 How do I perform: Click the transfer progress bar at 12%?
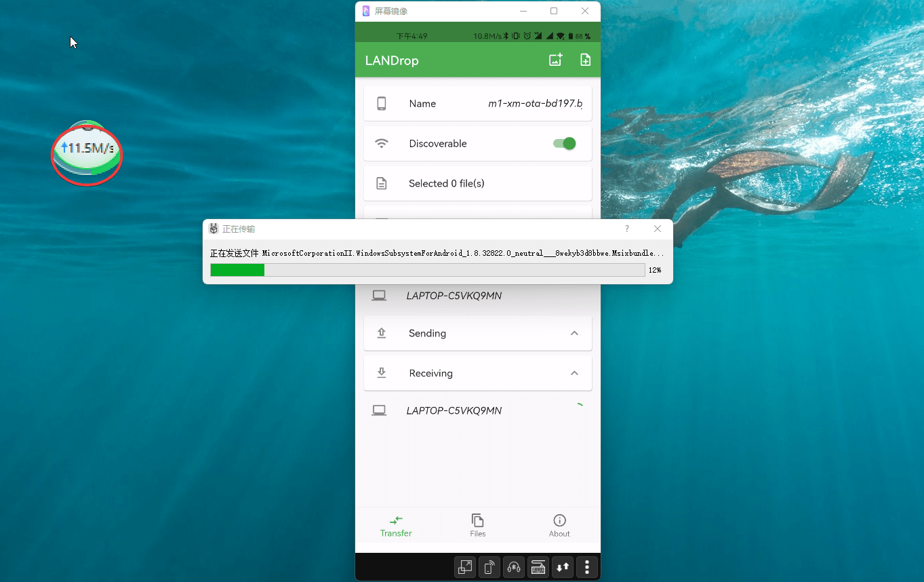click(x=427, y=270)
